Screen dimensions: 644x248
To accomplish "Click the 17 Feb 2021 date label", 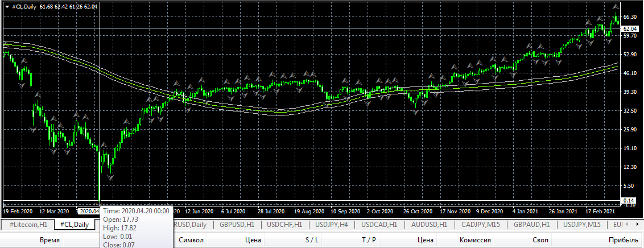I will pyautogui.click(x=599, y=212).
